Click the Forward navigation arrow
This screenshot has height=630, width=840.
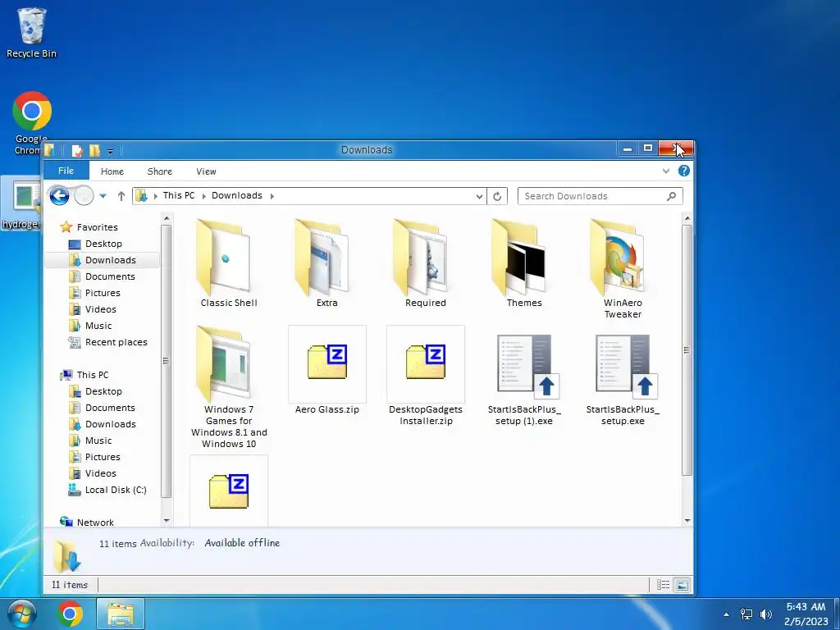(x=84, y=195)
